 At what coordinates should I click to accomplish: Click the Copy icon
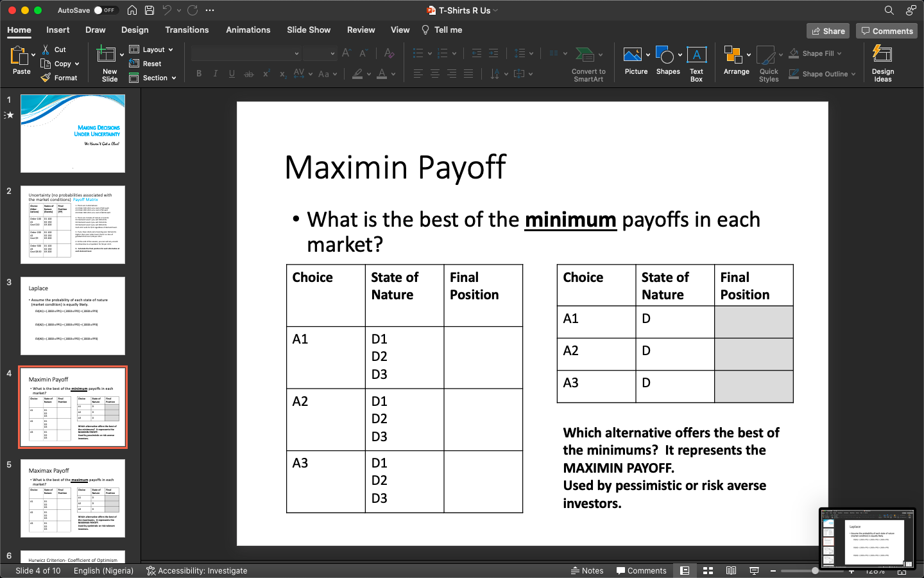pyautogui.click(x=46, y=64)
